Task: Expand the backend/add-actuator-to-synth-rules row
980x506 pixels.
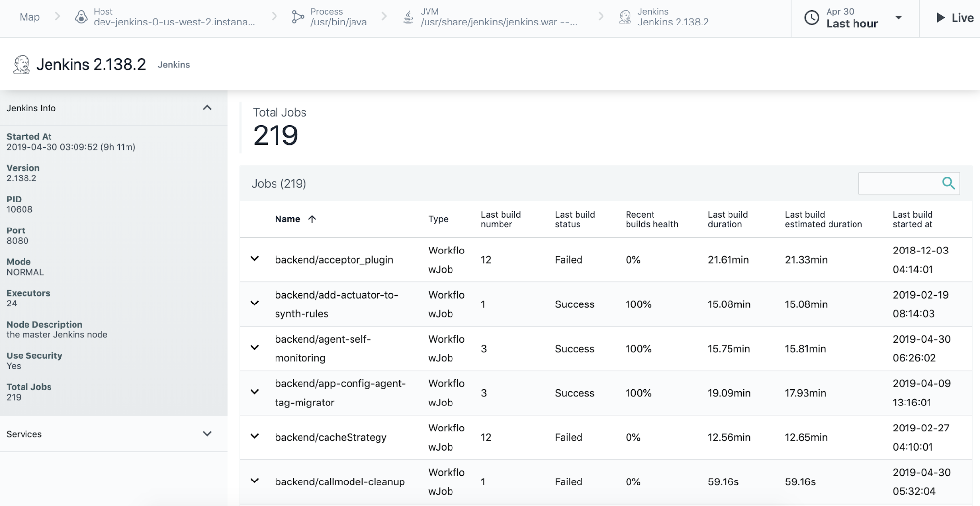Action: [x=254, y=303]
